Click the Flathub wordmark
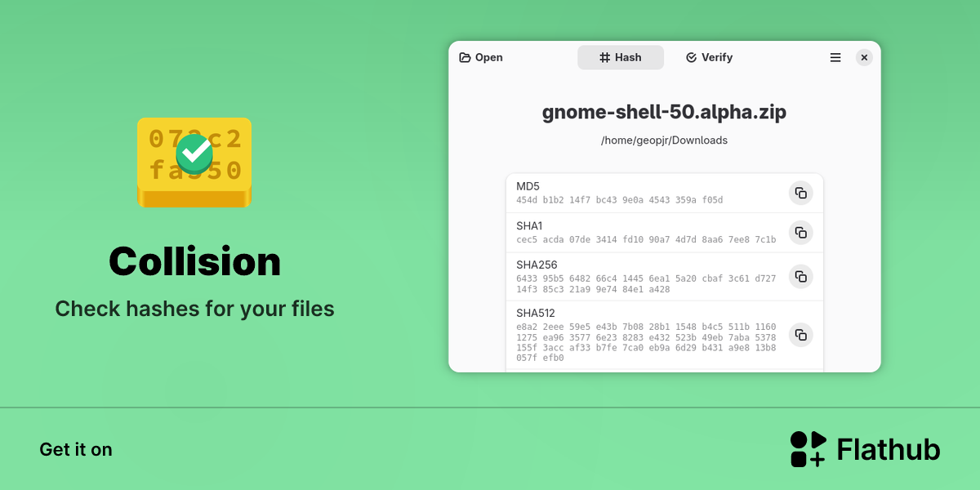The image size is (980, 490). point(889,449)
